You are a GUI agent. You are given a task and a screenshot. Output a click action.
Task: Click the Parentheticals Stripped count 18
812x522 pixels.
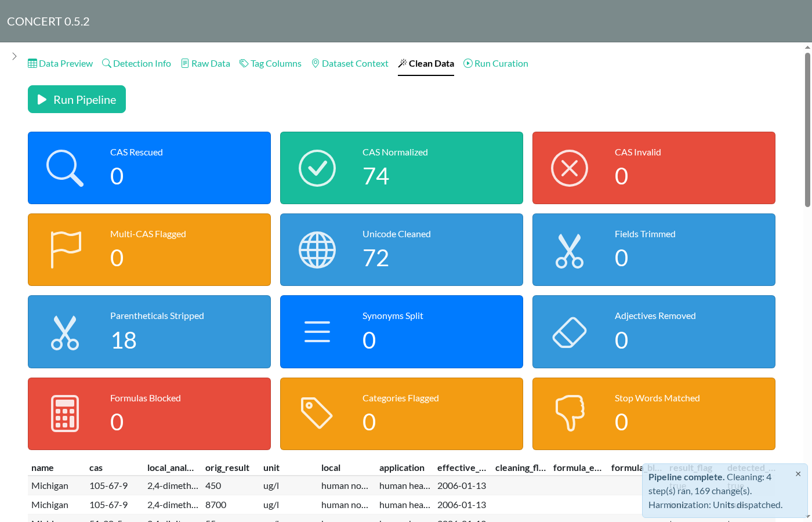[124, 340]
